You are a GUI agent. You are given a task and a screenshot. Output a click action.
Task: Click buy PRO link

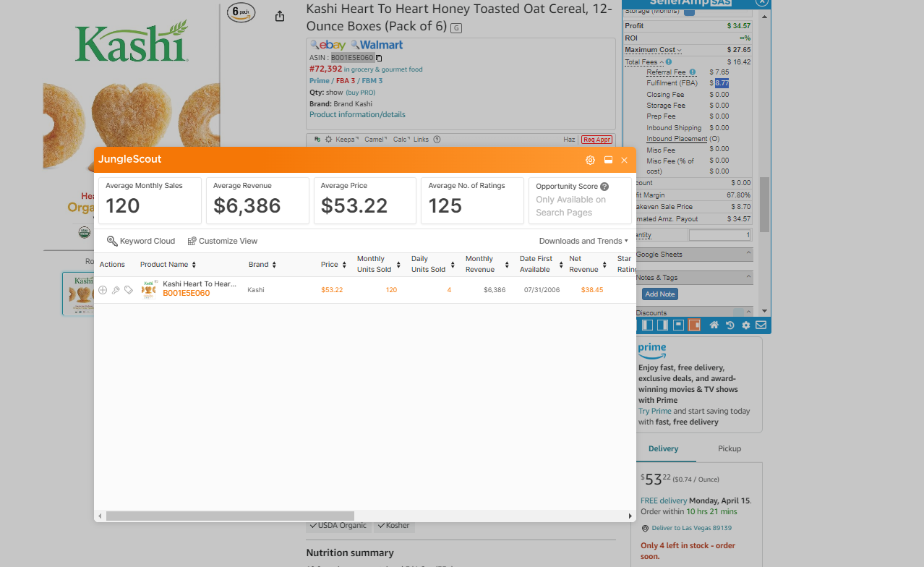(361, 93)
